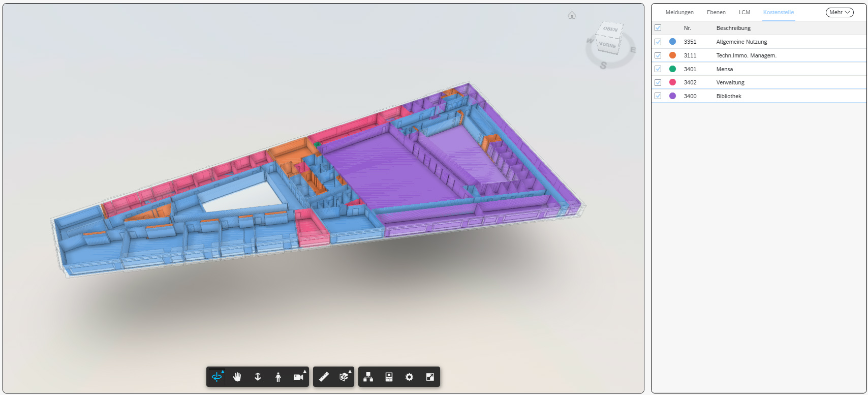Toggle fullscreen mode in the viewer

[x=430, y=377]
